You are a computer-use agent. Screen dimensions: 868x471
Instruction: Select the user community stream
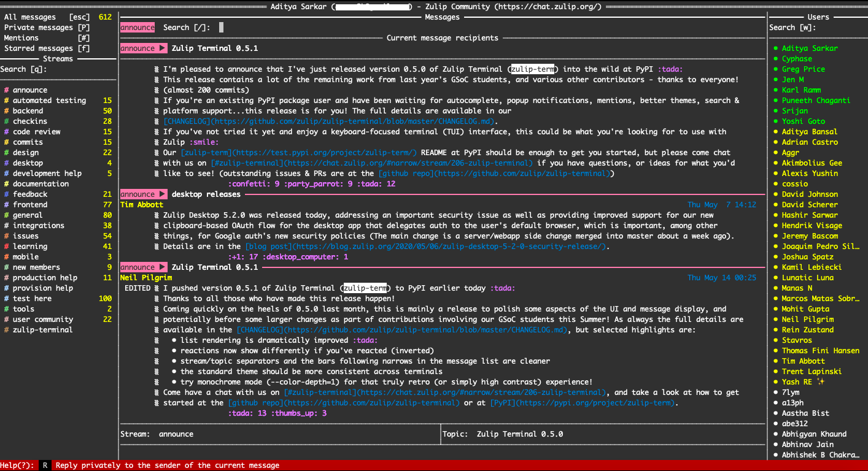pos(58,320)
